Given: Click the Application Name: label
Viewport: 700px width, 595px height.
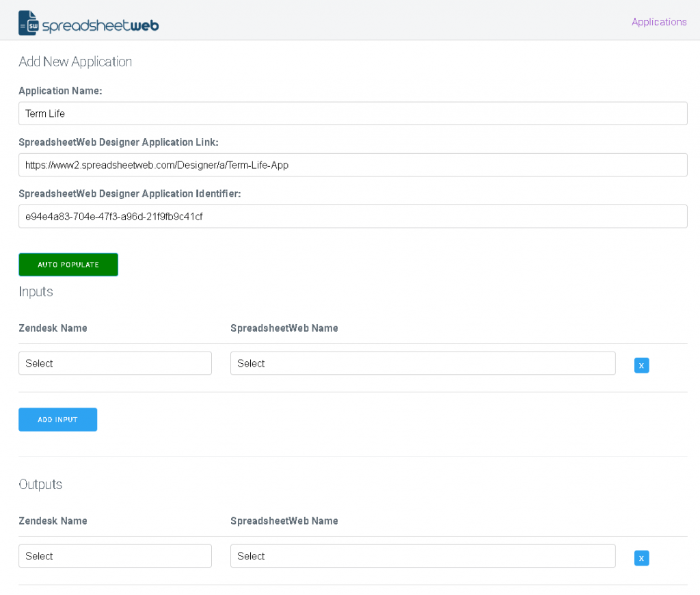Looking at the screenshot, I should (x=60, y=91).
